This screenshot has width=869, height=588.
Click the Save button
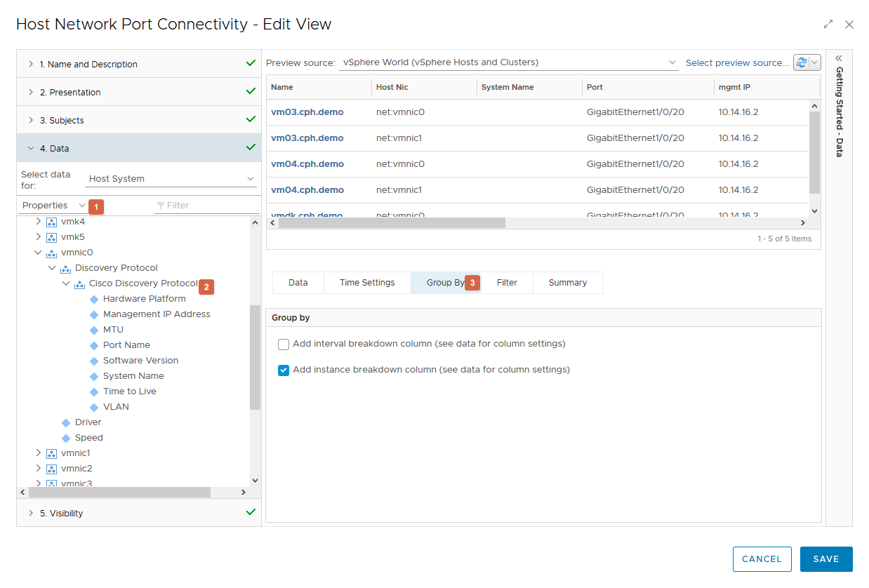coord(825,559)
